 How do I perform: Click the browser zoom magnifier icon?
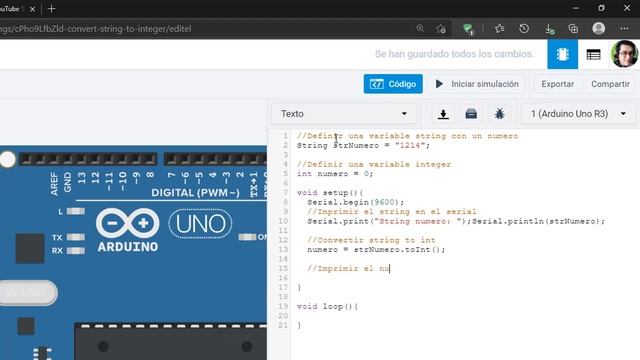pos(420,29)
